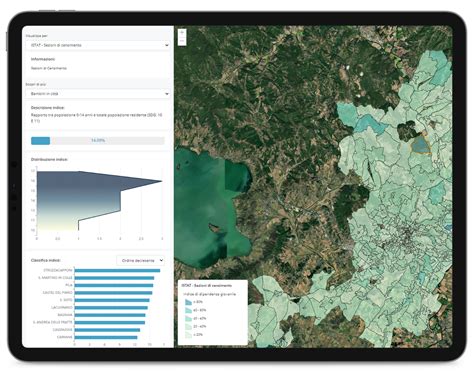Image resolution: width=474 pixels, height=374 pixels.
Task: Click the 'Sezioni di Censimento' information text
Action: 49,68
